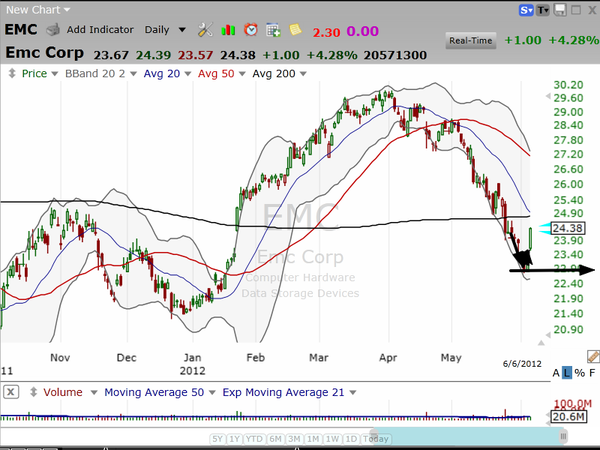Click the T template icon

pyautogui.click(x=543, y=10)
